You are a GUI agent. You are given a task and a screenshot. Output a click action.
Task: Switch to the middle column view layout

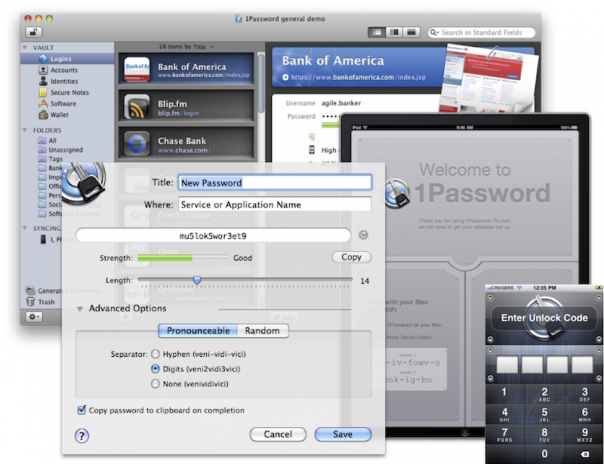coord(394,32)
